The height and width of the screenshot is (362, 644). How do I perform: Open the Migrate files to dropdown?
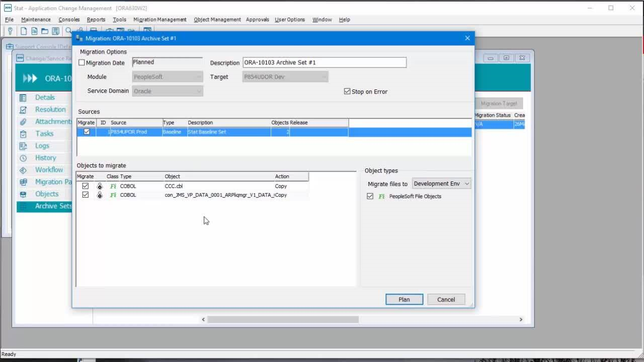tap(468, 184)
